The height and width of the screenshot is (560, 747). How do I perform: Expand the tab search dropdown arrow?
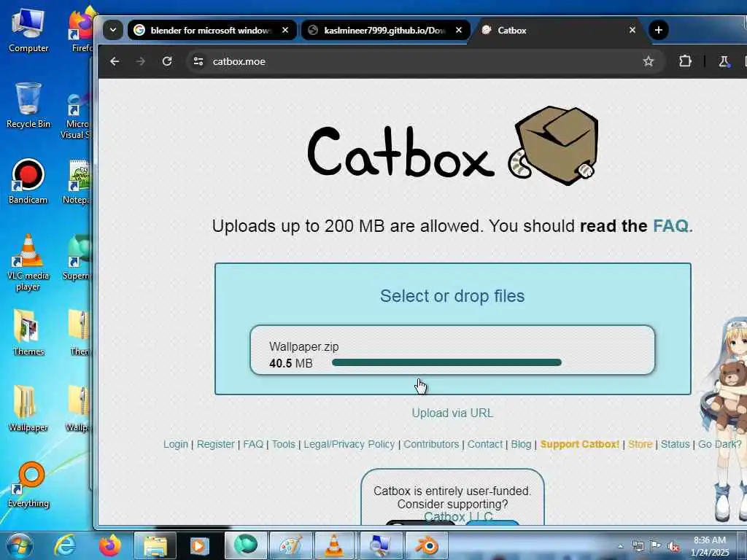[113, 30]
